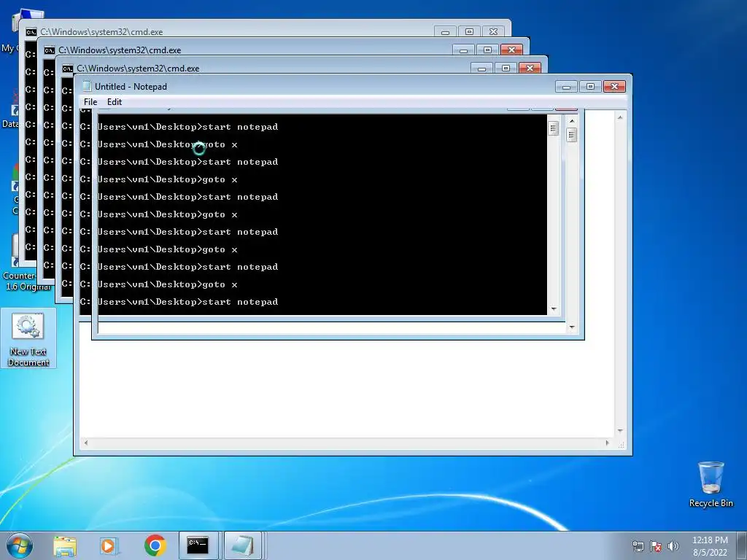The width and height of the screenshot is (747, 560).
Task: Open the clock showing 12:18 PM
Action: coord(710,546)
